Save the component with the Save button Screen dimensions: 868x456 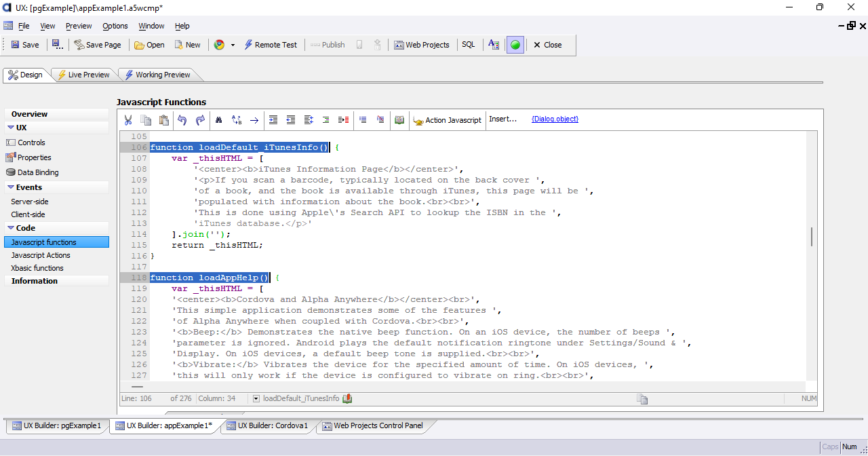(25, 45)
